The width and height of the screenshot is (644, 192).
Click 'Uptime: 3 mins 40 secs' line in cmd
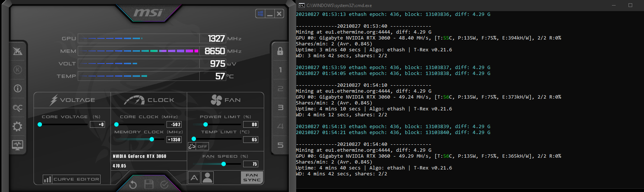[374, 50]
